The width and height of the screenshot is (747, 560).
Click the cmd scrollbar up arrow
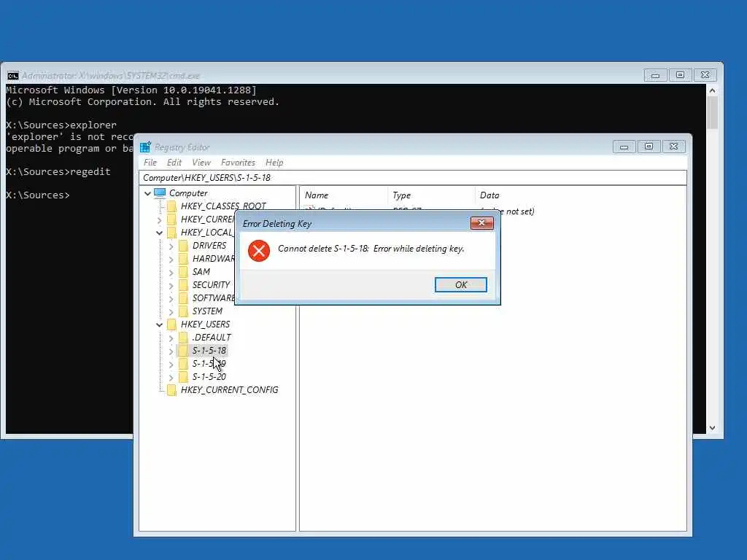coord(712,90)
